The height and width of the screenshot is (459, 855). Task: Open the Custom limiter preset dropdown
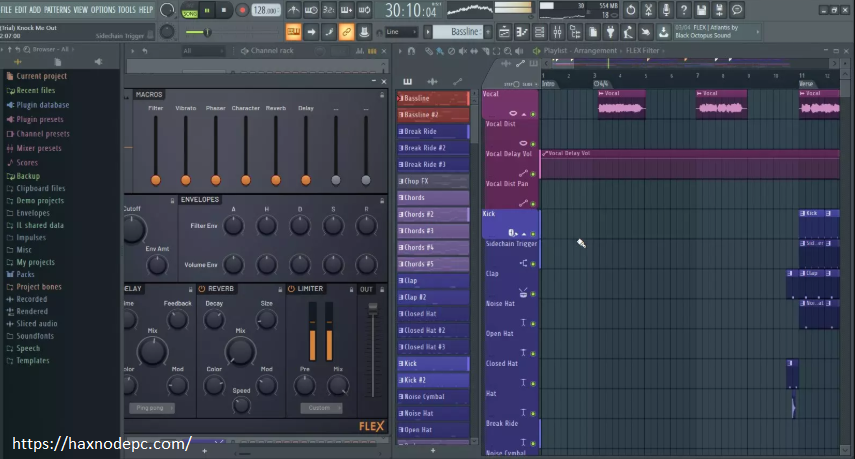[321, 408]
